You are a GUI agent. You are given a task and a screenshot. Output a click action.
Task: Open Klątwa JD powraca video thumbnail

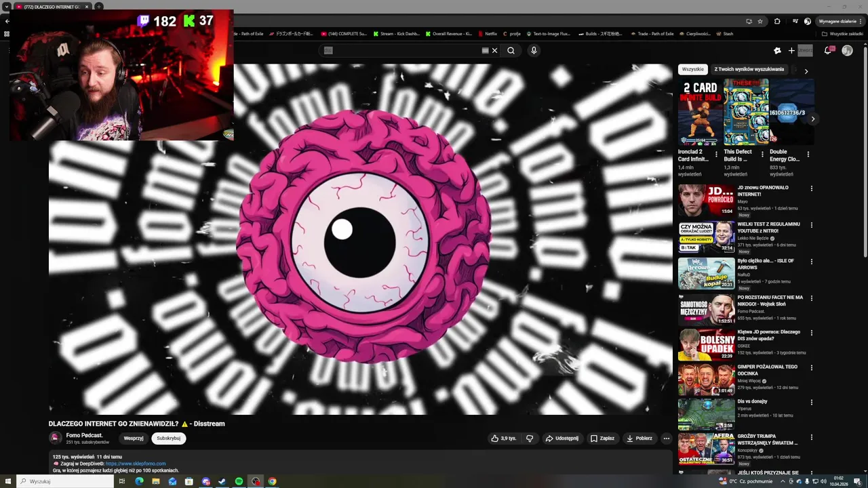click(707, 344)
